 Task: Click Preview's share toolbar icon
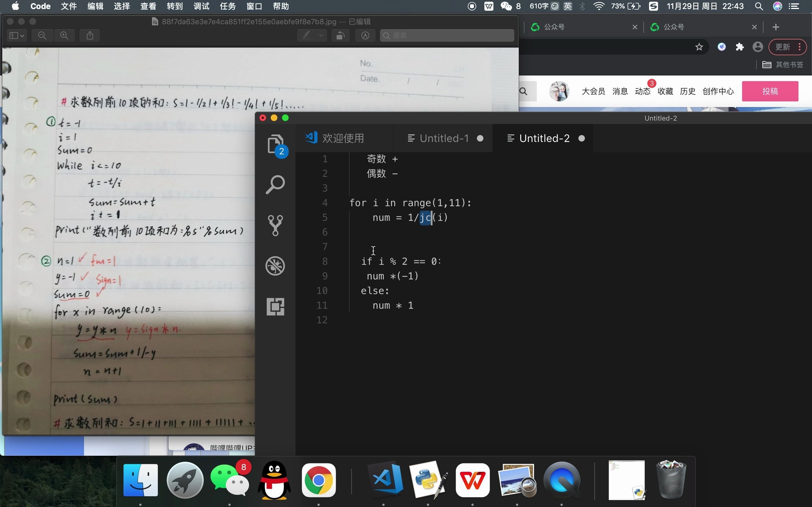click(x=90, y=35)
